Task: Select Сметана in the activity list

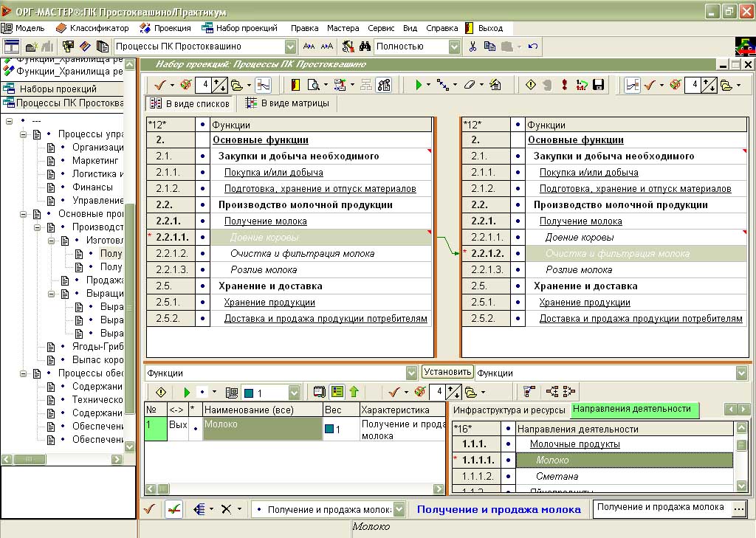Action: coord(557,476)
